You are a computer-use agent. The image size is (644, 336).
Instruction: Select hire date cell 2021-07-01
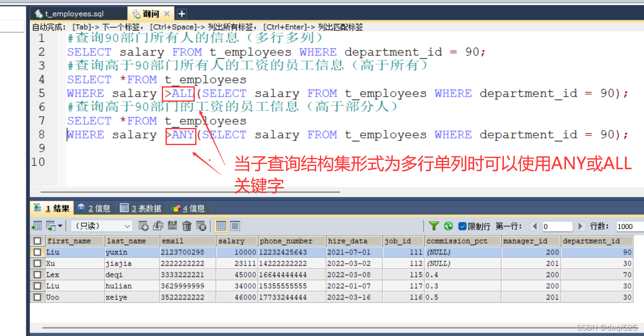(355, 252)
